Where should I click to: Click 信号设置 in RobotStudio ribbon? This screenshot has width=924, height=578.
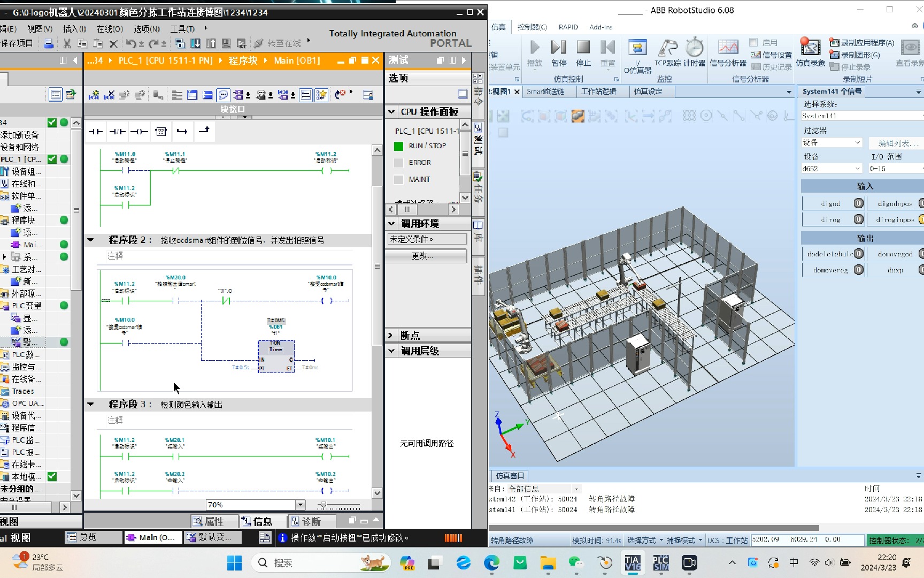pyautogui.click(x=772, y=55)
